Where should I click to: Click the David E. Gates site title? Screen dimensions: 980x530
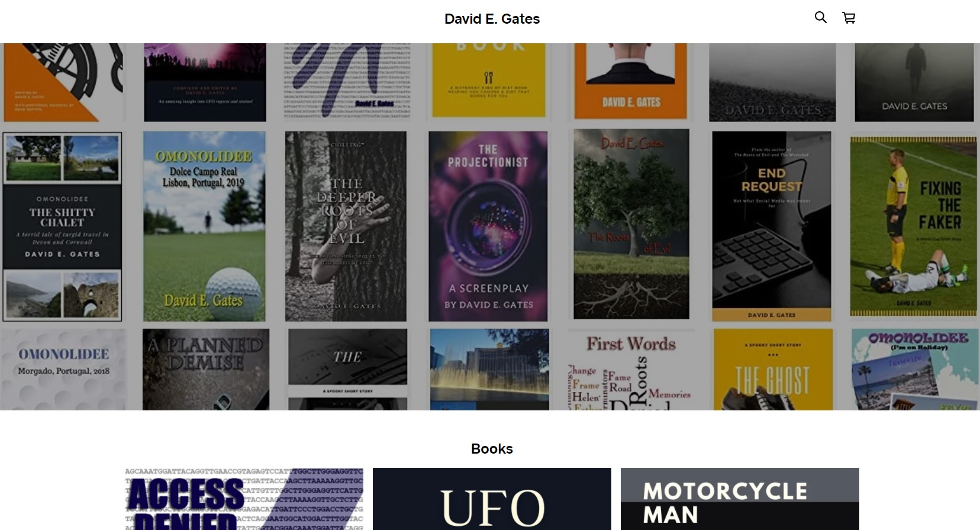492,19
